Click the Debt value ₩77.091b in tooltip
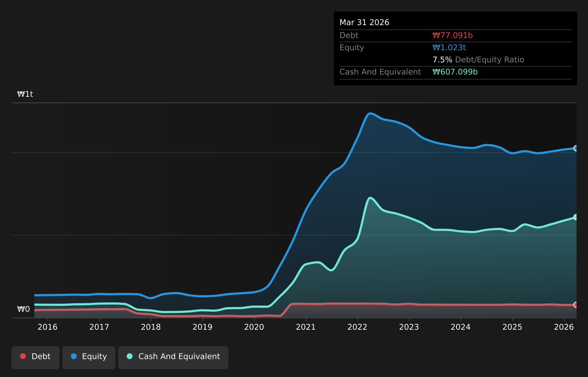This screenshot has width=588, height=377. [453, 35]
